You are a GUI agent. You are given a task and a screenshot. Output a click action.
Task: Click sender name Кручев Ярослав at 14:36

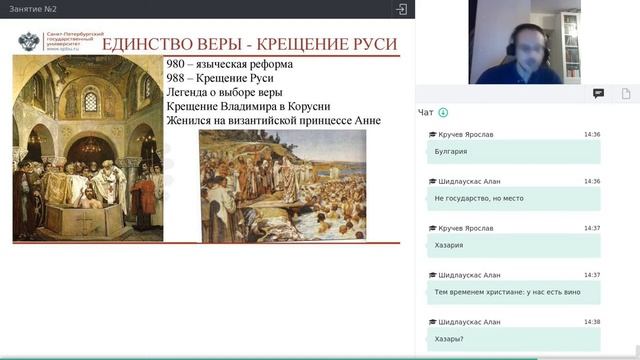[465, 134]
